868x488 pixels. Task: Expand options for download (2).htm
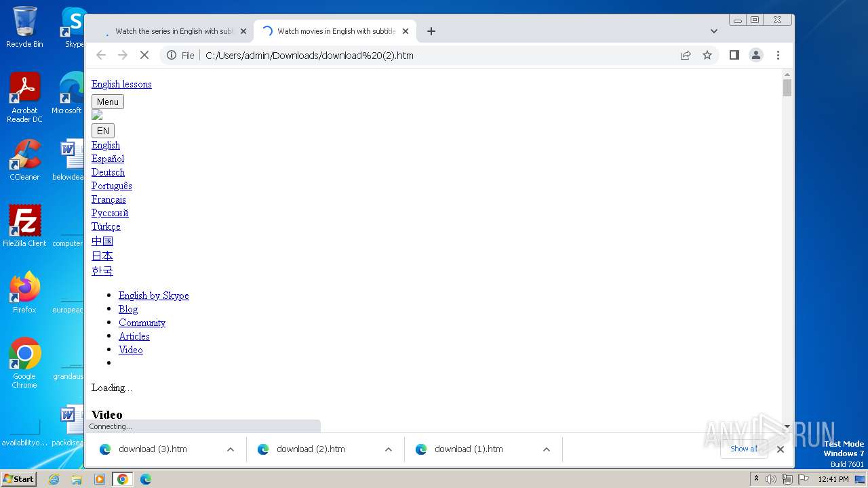(389, 449)
